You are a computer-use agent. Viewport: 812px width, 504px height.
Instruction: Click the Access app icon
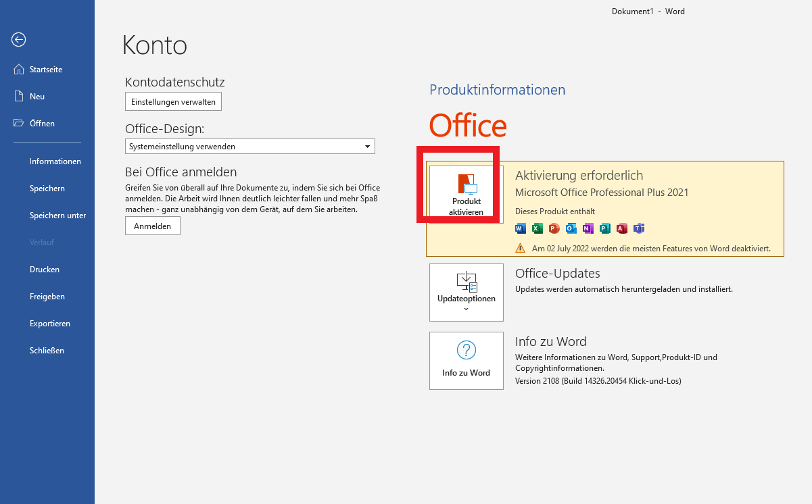(x=622, y=228)
